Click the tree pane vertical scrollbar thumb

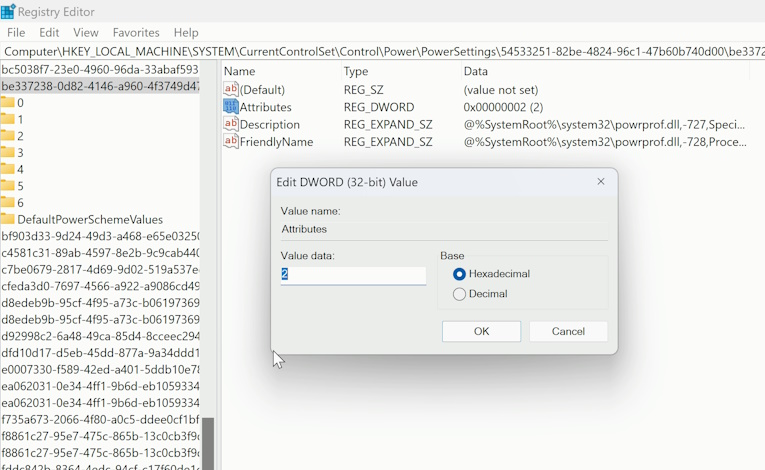pyautogui.click(x=208, y=444)
